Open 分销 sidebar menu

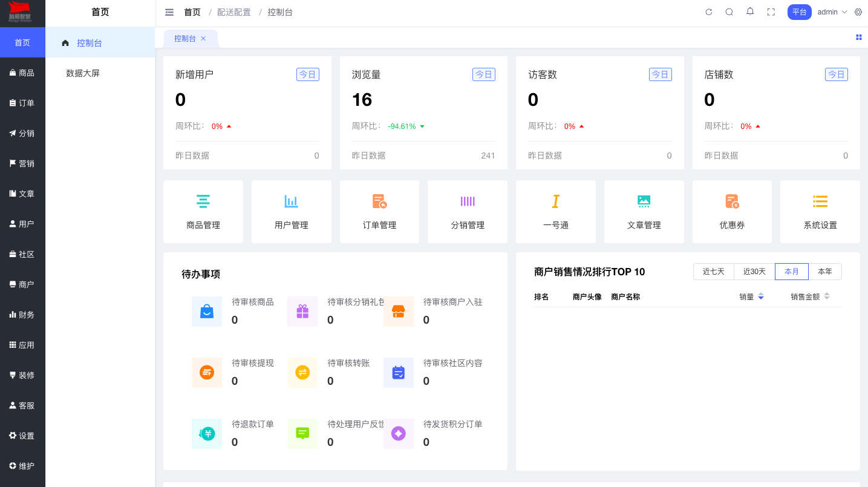[22, 133]
